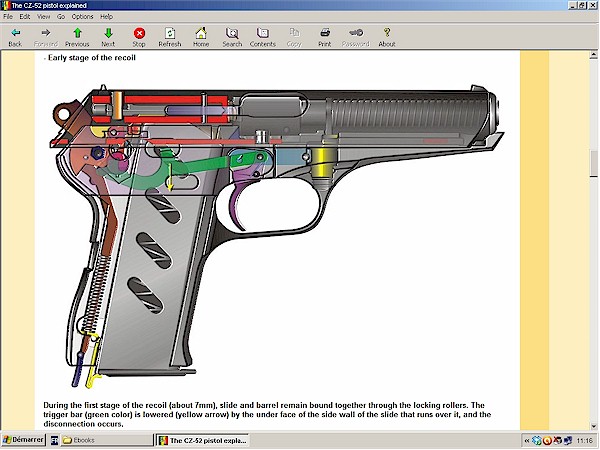The width and height of the screenshot is (600, 450).
Task: Restore down the window from the title bar
Action: click(582, 5)
